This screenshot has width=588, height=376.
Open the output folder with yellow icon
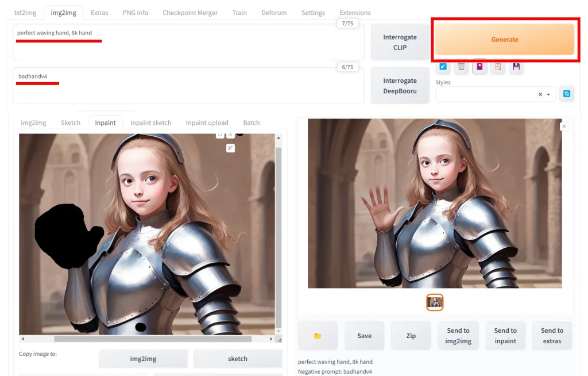click(318, 336)
